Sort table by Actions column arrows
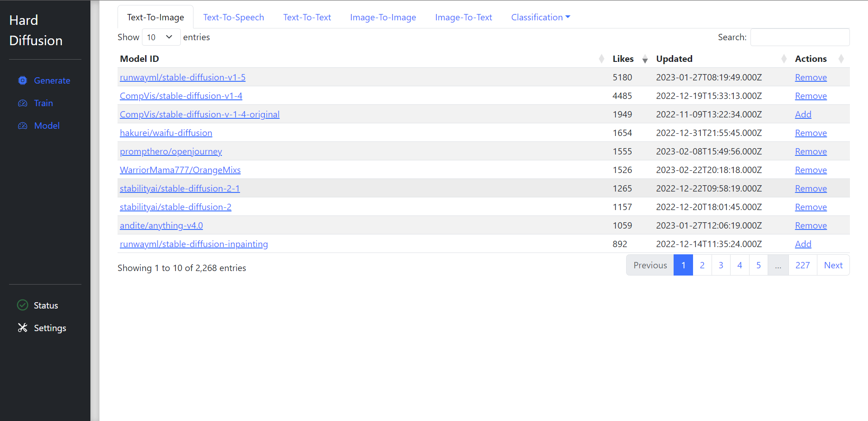The width and height of the screenshot is (868, 421). coord(841,59)
